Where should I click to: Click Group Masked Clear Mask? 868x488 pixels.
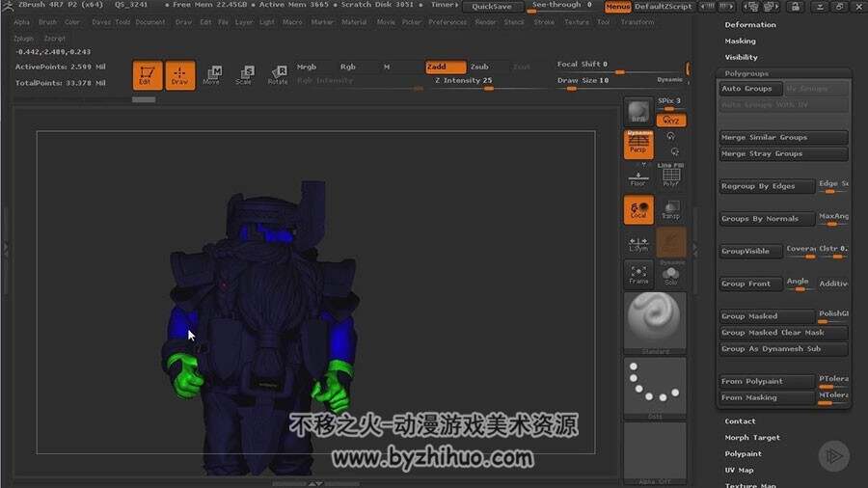pos(783,333)
